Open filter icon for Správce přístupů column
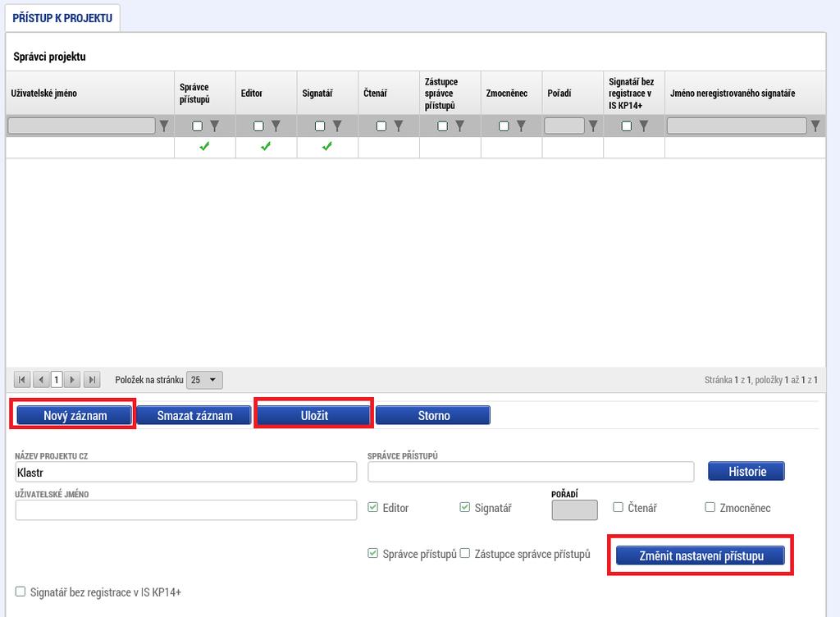840x617 pixels. pos(214,126)
